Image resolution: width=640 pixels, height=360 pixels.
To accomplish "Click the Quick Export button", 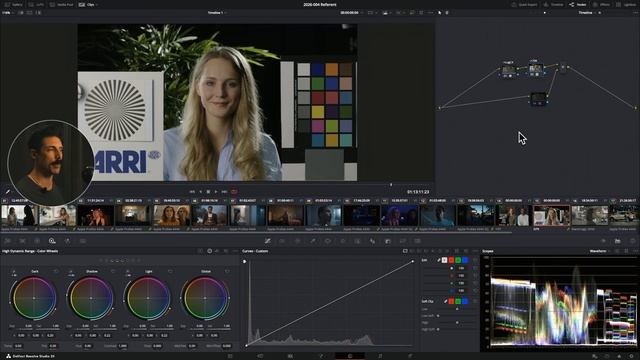I will (x=525, y=4).
